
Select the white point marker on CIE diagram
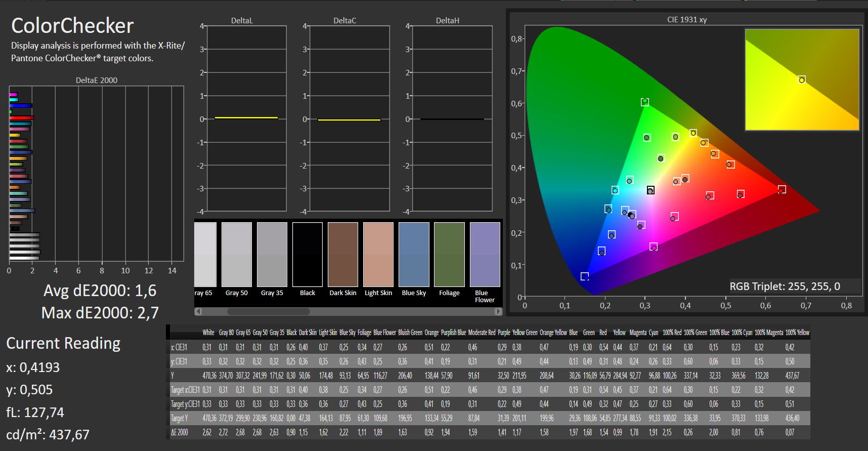650,190
